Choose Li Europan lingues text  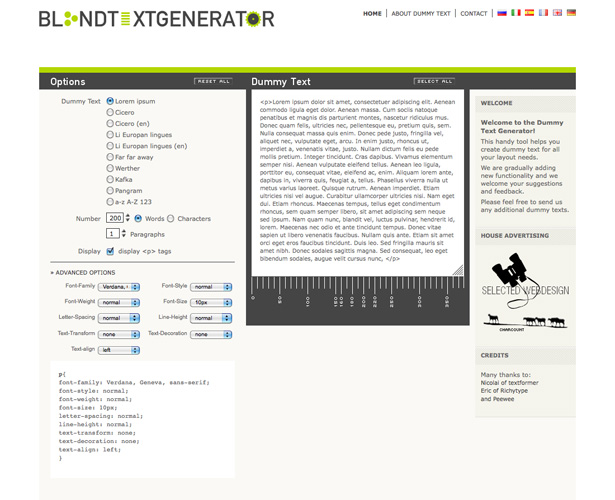point(110,135)
